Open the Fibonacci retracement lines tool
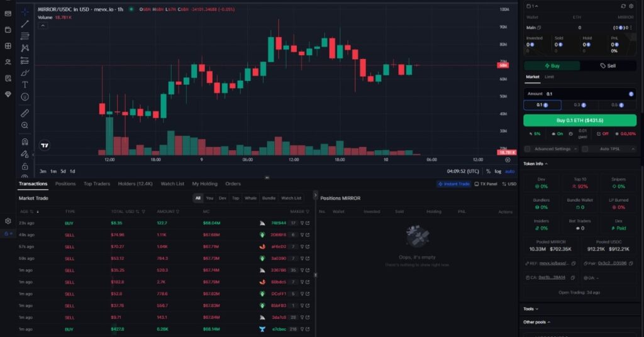The image size is (644, 337). point(25,36)
